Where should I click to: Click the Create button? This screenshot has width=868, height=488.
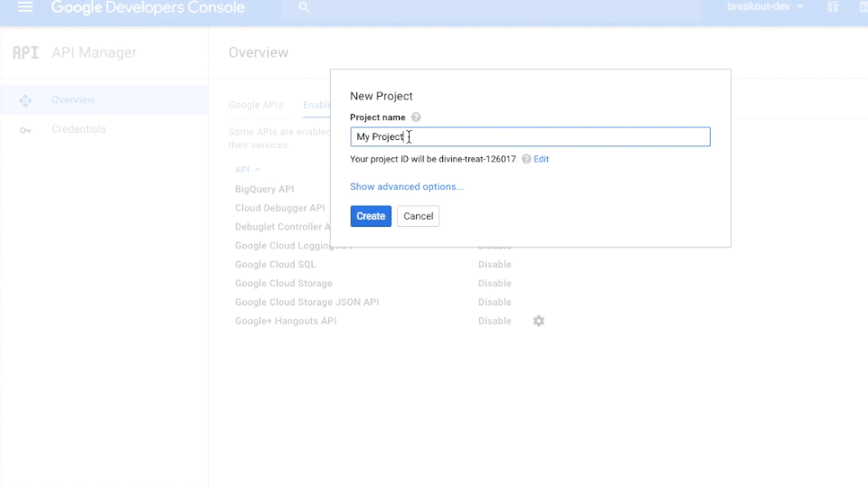[x=371, y=216]
